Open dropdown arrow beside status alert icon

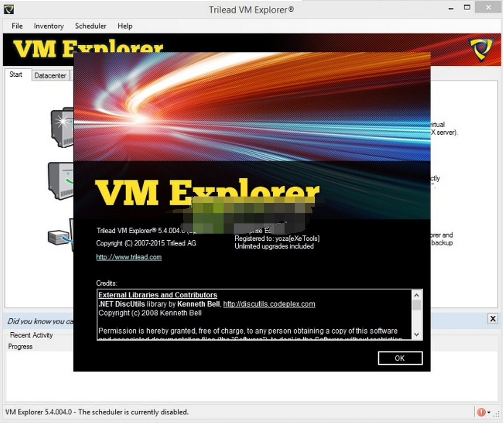coord(489,412)
